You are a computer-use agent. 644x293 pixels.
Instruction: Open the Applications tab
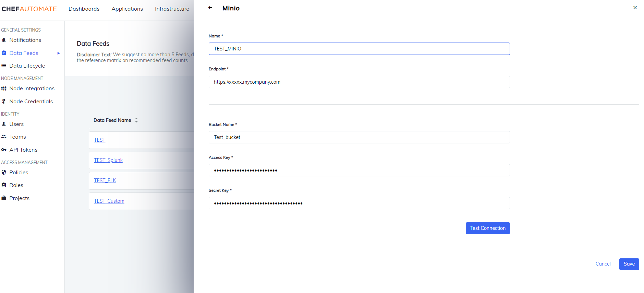pos(127,9)
